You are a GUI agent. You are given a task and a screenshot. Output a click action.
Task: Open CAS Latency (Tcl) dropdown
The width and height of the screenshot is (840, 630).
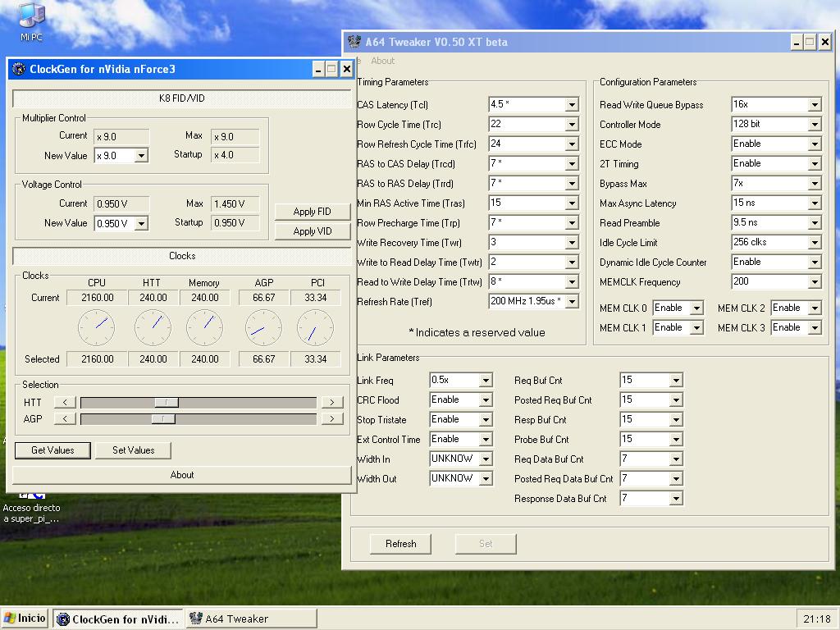(x=572, y=105)
